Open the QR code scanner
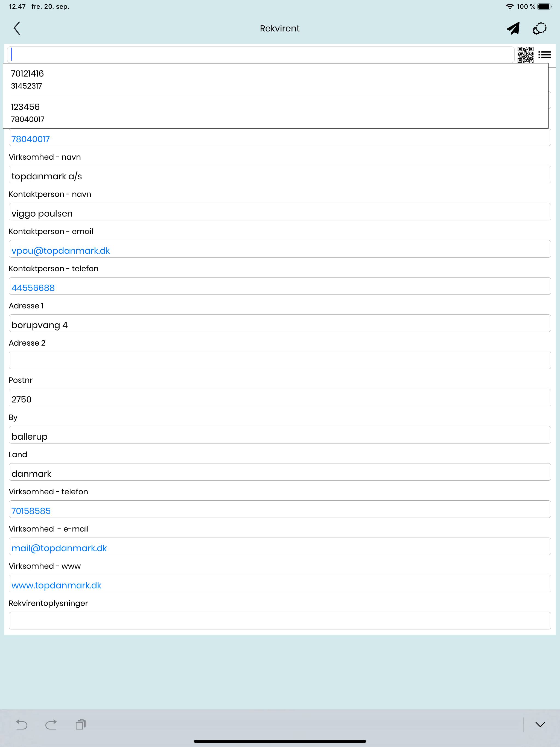The image size is (560, 747). 526,54
